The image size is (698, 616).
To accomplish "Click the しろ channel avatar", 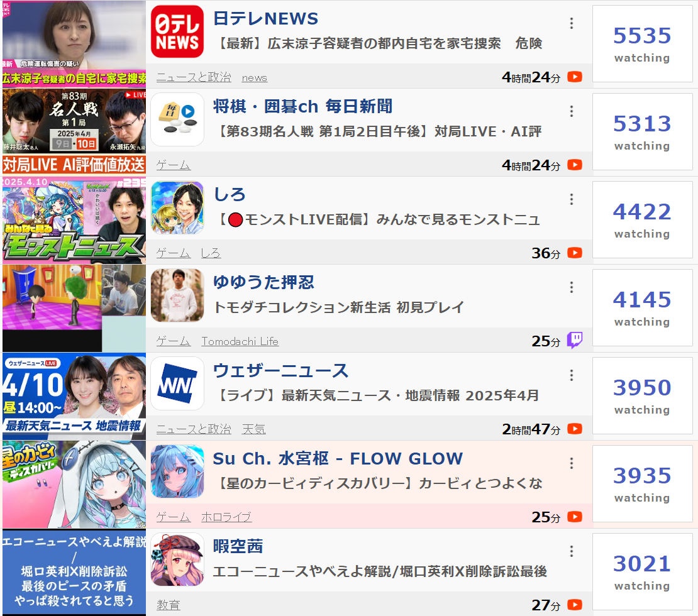I will point(177,207).
